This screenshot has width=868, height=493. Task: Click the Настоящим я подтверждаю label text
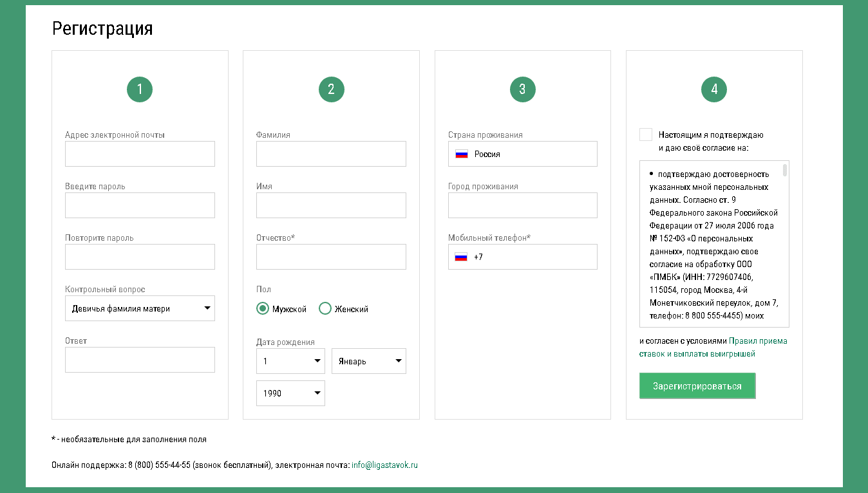(711, 135)
